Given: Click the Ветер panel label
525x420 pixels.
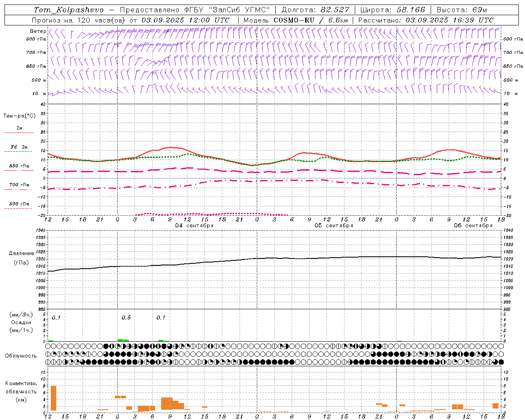Looking at the screenshot, I should pos(38,31).
